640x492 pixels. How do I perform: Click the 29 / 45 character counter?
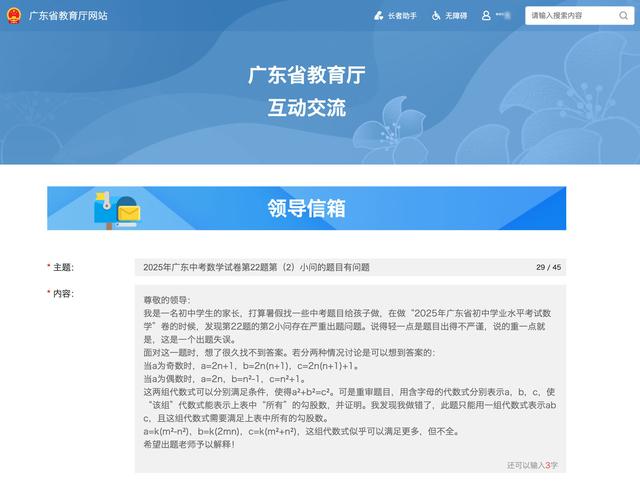coord(549,267)
